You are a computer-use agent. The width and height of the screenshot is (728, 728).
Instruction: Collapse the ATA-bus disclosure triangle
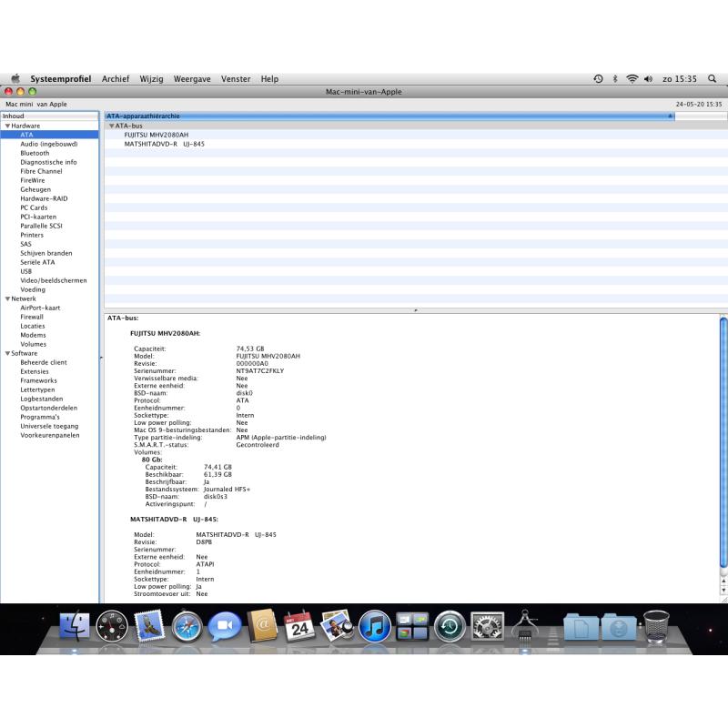pos(111,126)
